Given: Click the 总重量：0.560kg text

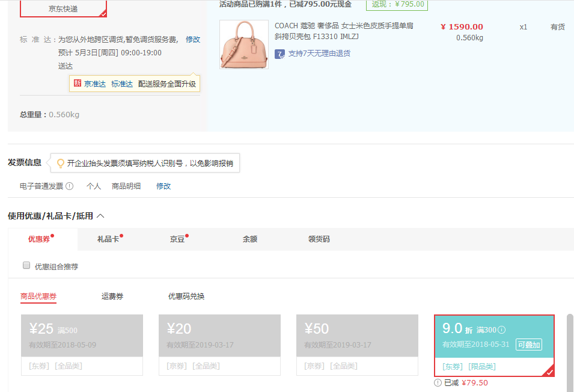Looking at the screenshot, I should coord(49,115).
